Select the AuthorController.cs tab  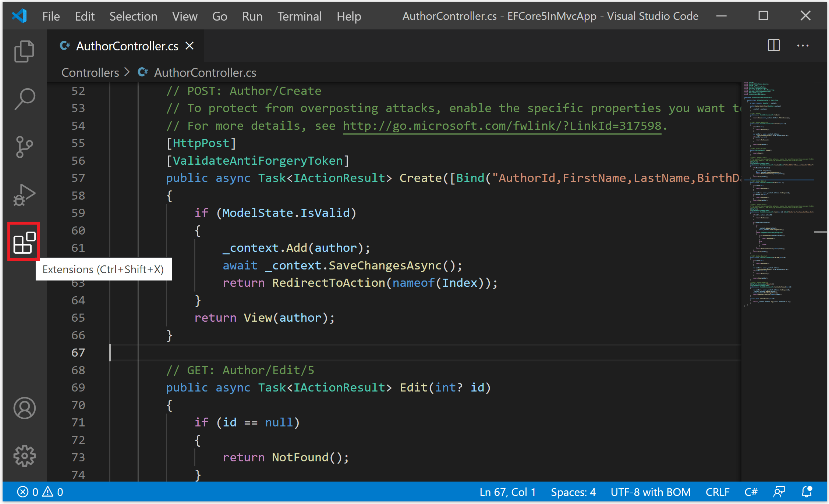127,46
